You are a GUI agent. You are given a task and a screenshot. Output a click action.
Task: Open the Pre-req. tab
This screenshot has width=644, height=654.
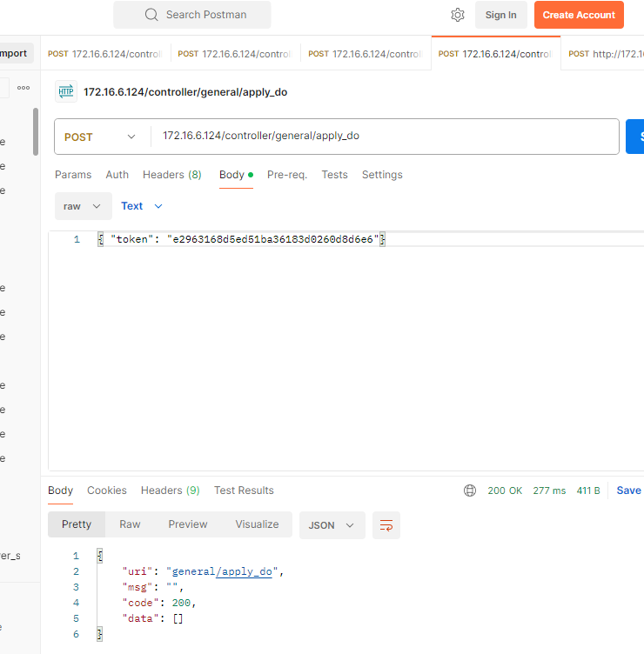(287, 175)
